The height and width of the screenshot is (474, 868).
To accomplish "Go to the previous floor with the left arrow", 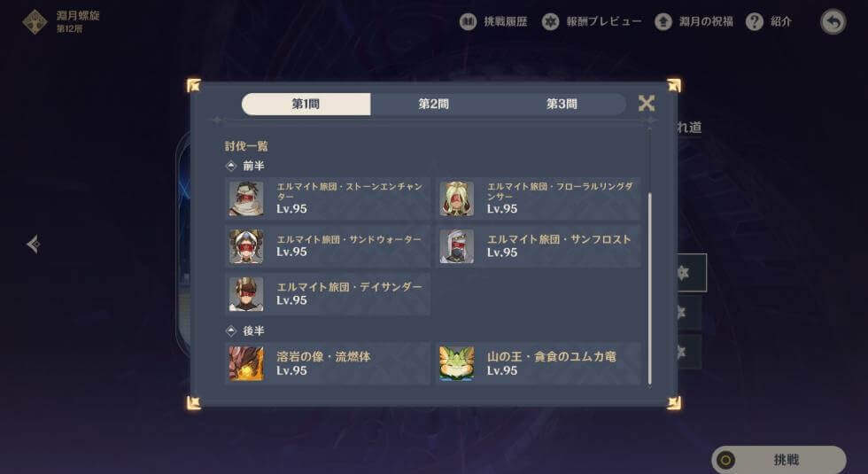I will [x=34, y=244].
